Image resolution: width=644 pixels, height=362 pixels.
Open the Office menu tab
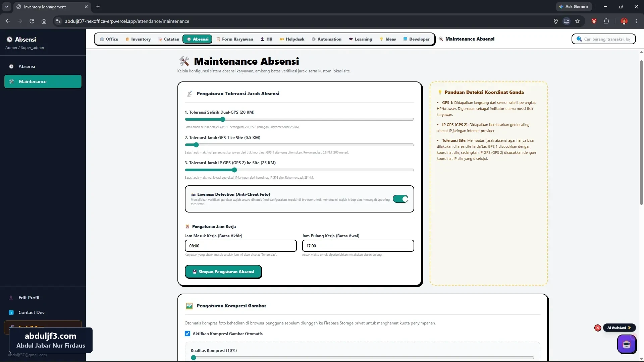(x=109, y=39)
